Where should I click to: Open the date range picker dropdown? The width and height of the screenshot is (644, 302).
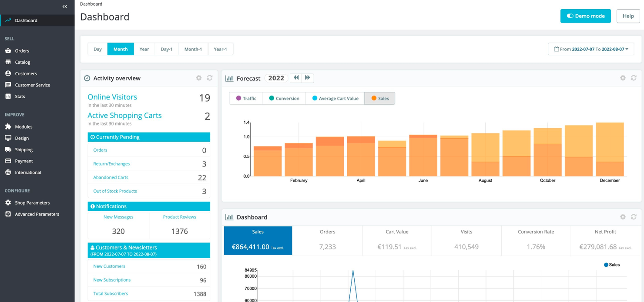tap(590, 49)
